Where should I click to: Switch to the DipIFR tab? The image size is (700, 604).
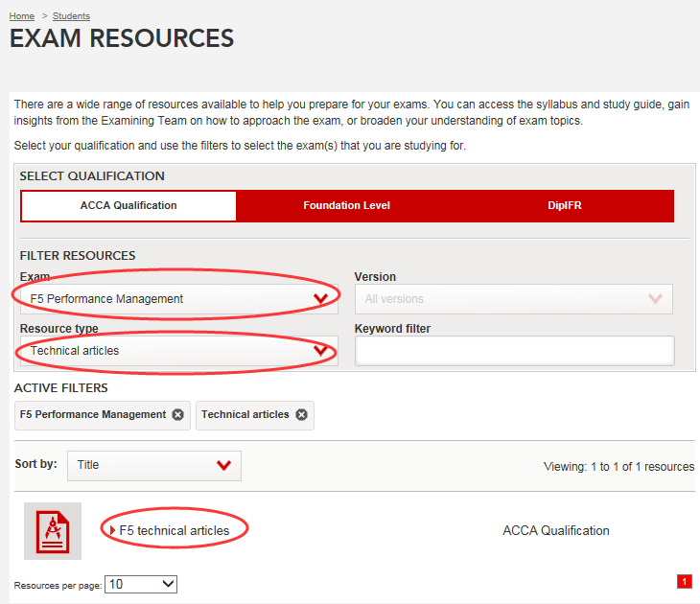565,205
